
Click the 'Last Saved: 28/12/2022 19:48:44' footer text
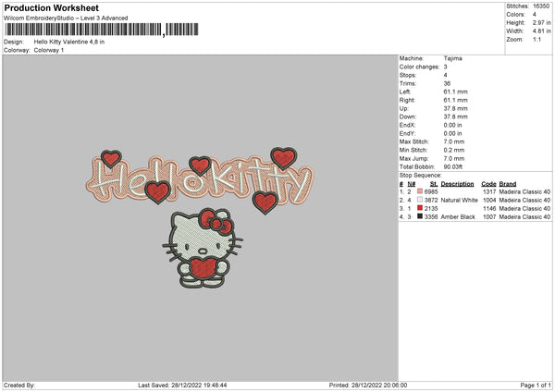[x=182, y=386]
